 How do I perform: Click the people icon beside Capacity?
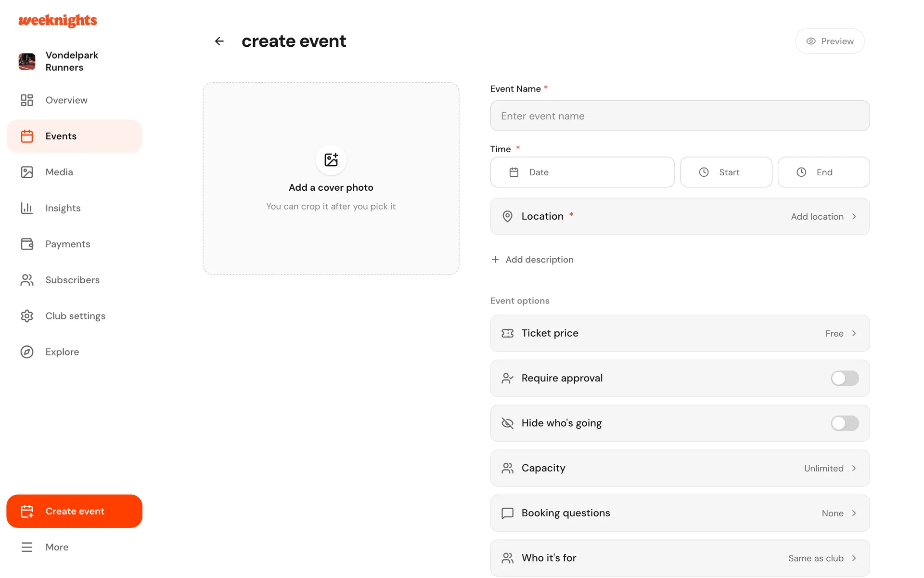507,468
